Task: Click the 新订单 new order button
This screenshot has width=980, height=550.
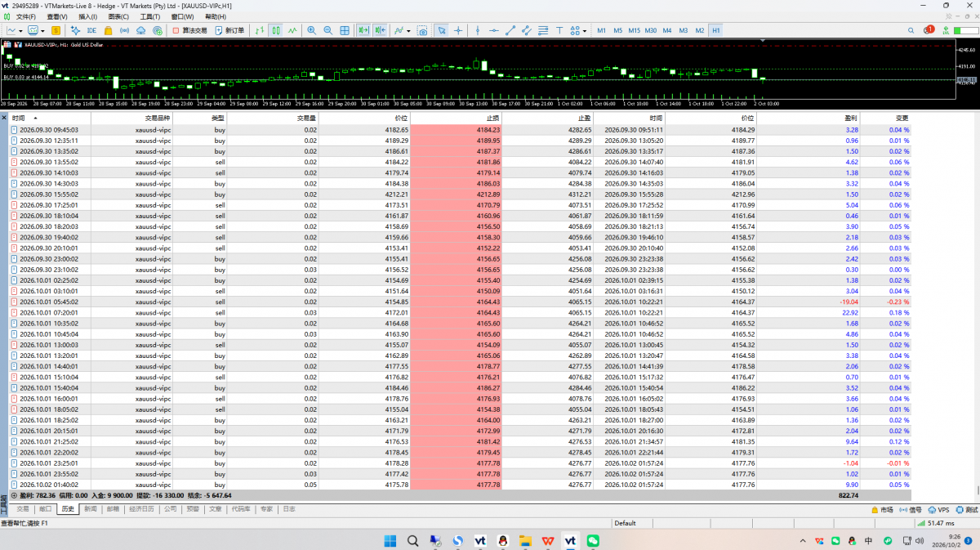Action: coord(229,30)
